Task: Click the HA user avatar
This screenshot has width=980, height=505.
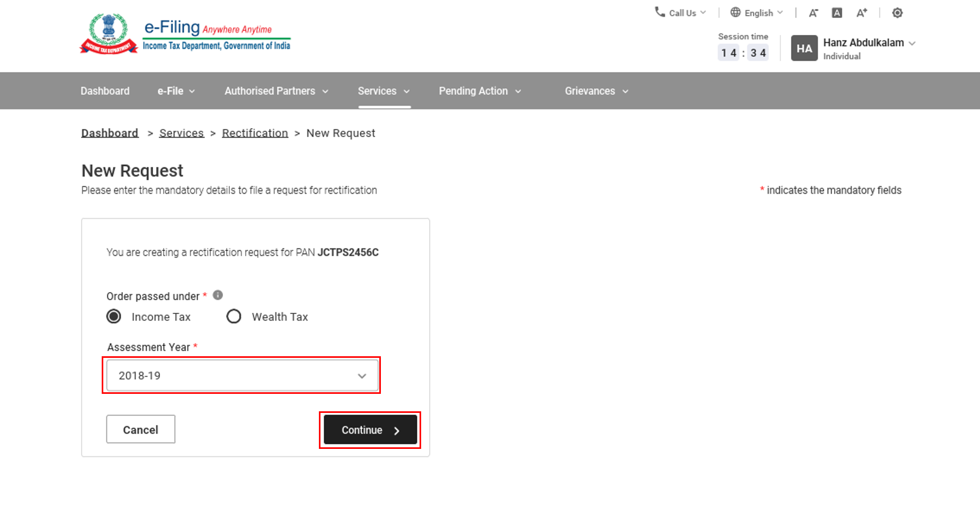Action: point(804,48)
